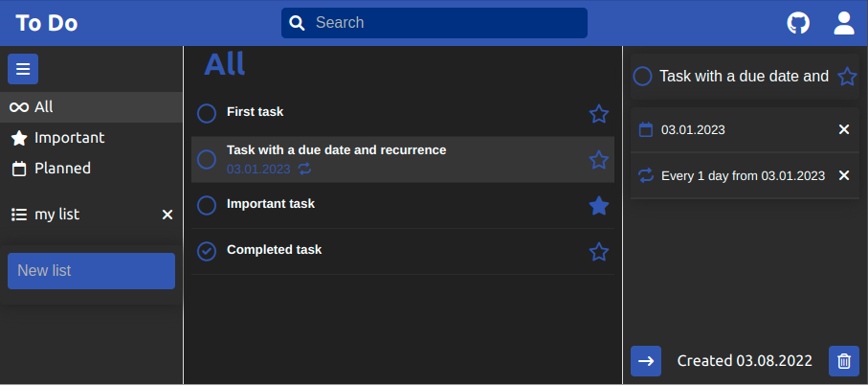
Task: Open the user account icon
Action: click(844, 23)
